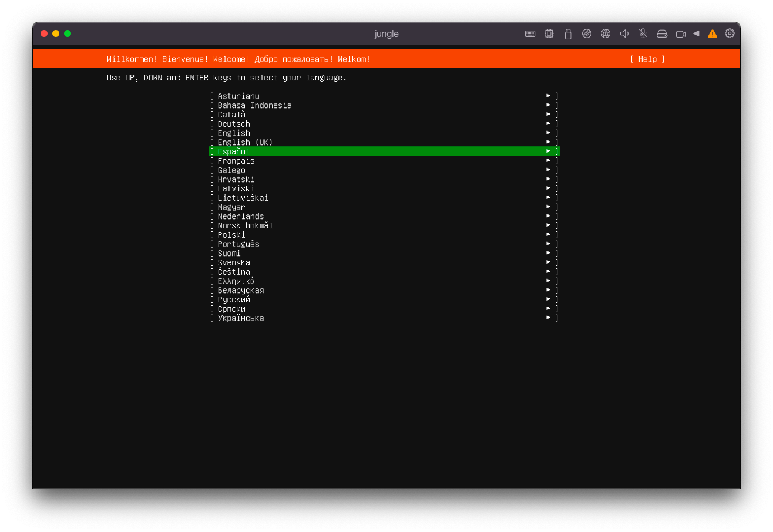This screenshot has width=773, height=532.
Task: Click the USB drive icon
Action: click(x=567, y=33)
